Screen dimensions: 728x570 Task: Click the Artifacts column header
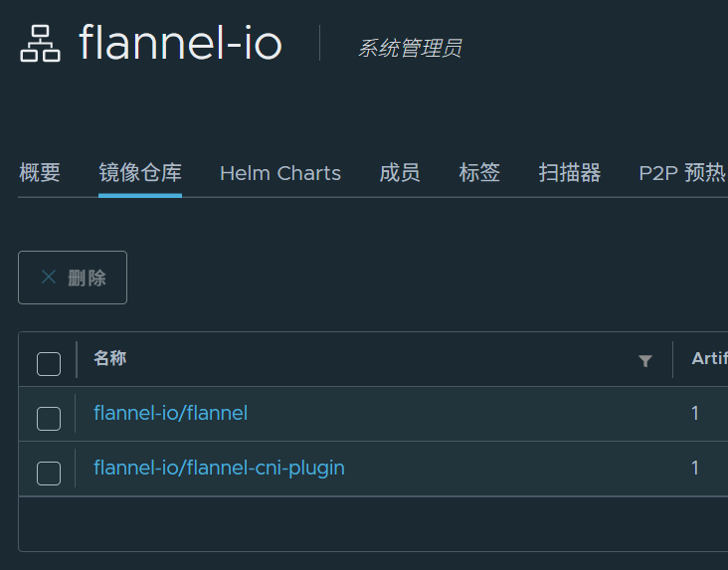pos(709,358)
